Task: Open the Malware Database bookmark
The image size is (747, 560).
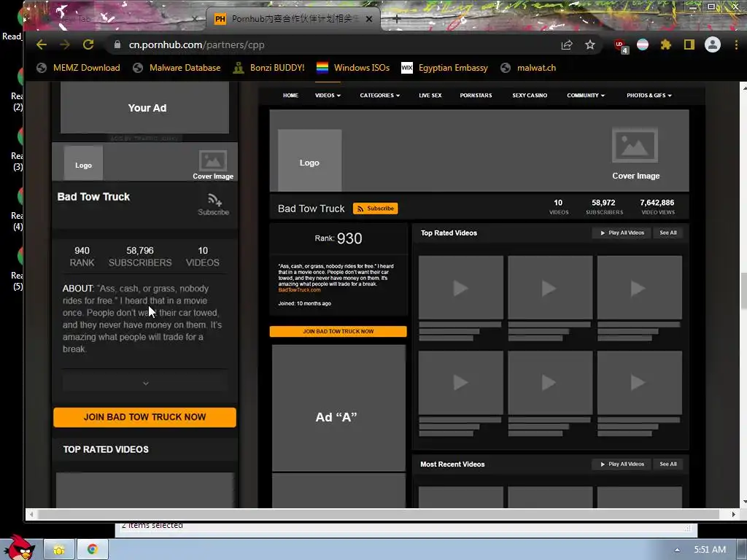Action: [x=177, y=68]
